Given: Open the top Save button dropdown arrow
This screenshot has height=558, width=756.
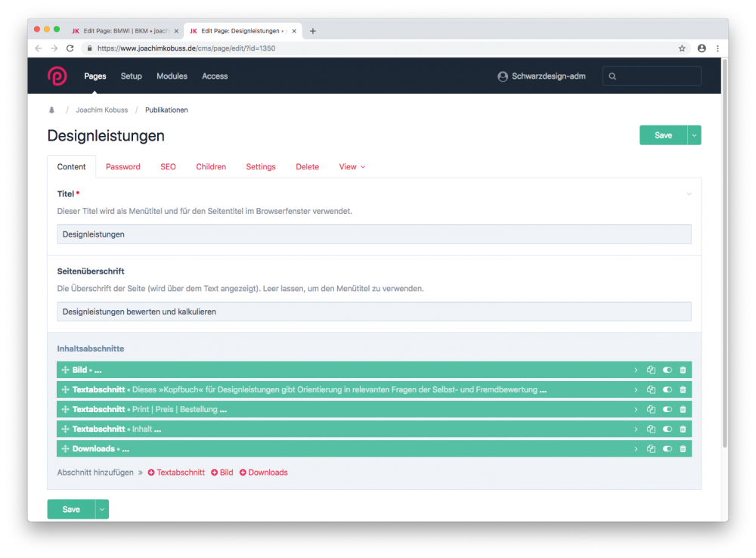Looking at the screenshot, I should (694, 135).
